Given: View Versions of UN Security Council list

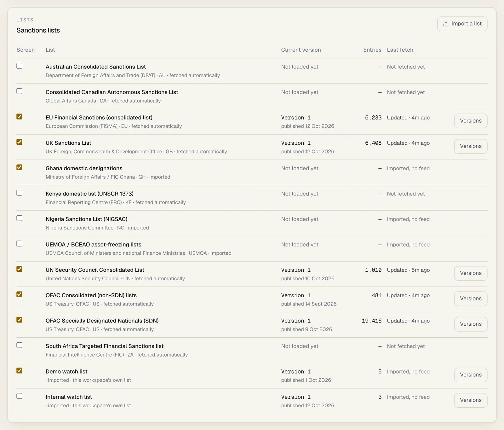Looking at the screenshot, I should coord(471,273).
